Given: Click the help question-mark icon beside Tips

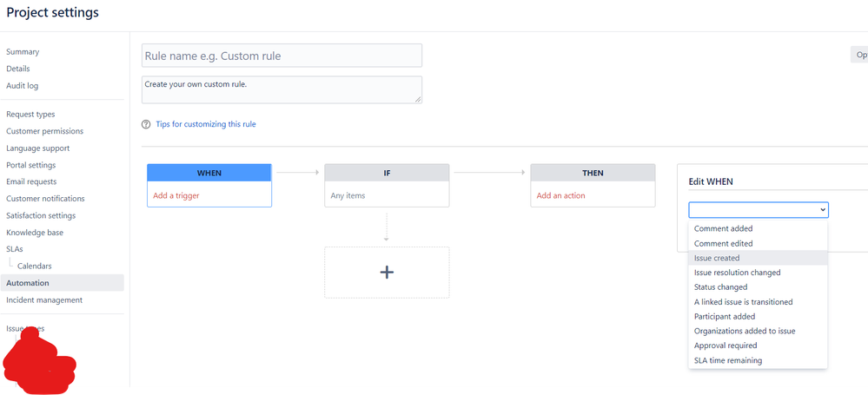Looking at the screenshot, I should click(146, 124).
